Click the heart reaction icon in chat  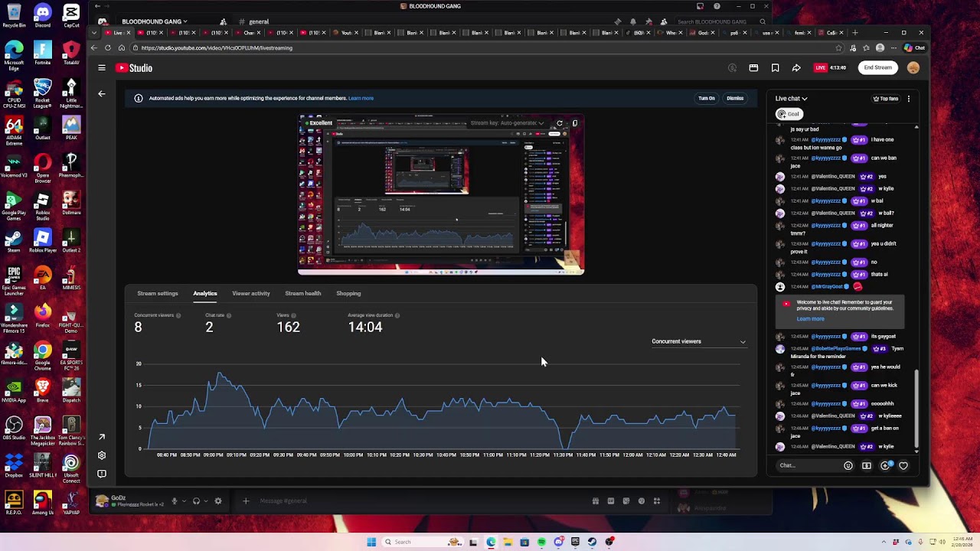903,465
